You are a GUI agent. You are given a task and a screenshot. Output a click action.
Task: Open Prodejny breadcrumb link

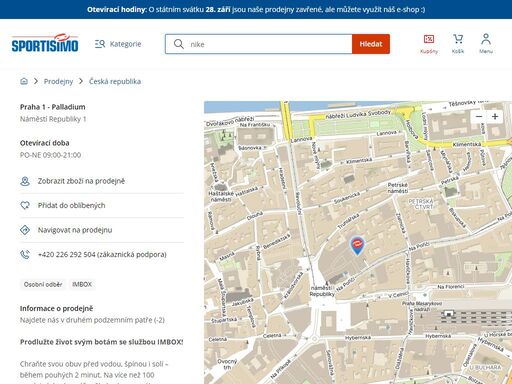click(58, 81)
